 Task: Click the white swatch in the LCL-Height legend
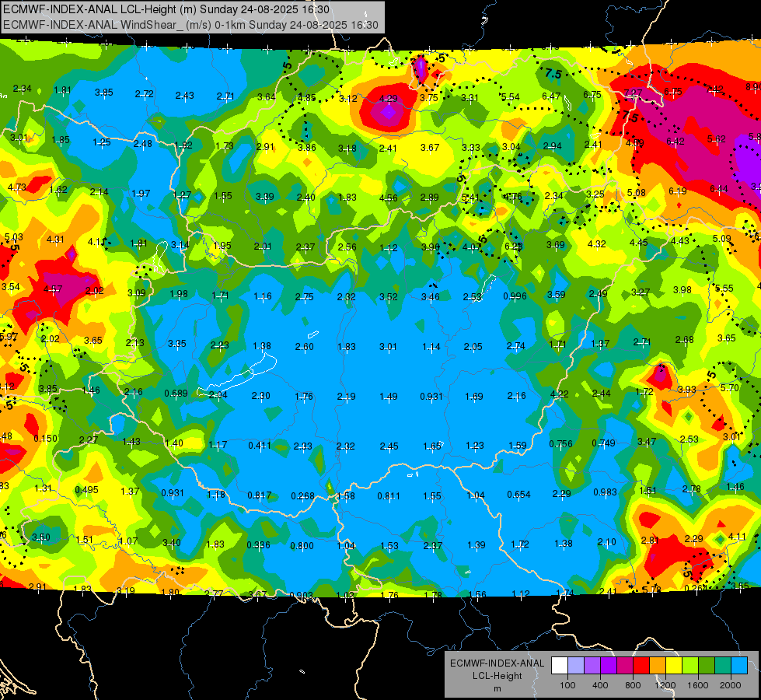[560, 666]
